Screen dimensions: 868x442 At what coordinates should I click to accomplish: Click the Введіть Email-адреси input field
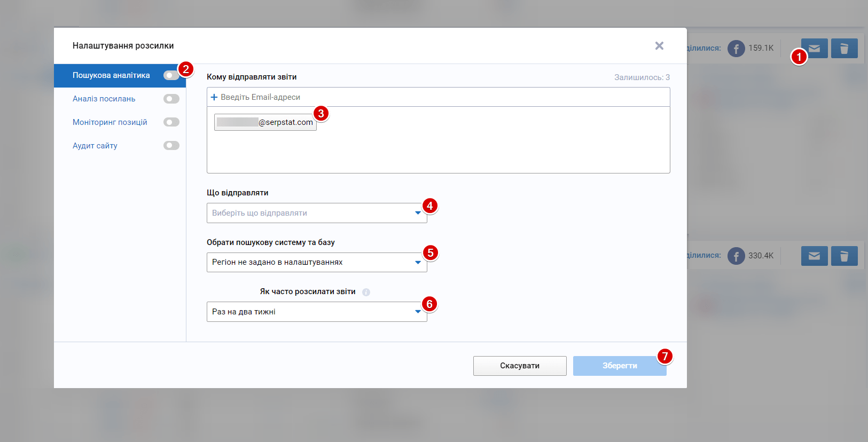click(x=438, y=97)
